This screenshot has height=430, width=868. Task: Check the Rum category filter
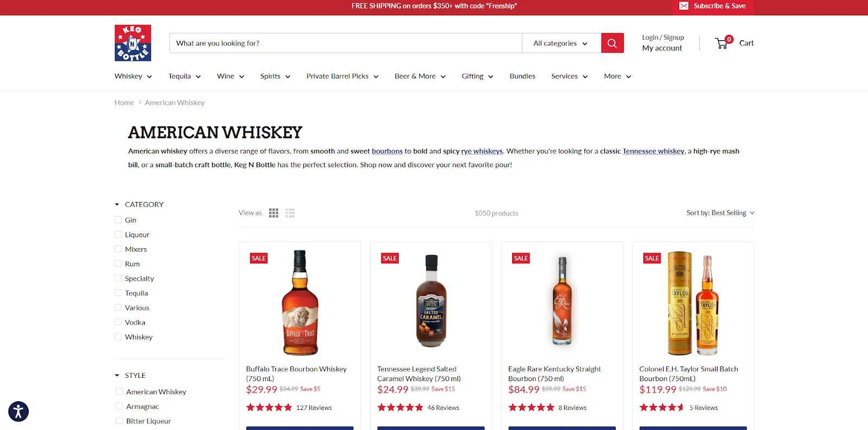coord(118,264)
